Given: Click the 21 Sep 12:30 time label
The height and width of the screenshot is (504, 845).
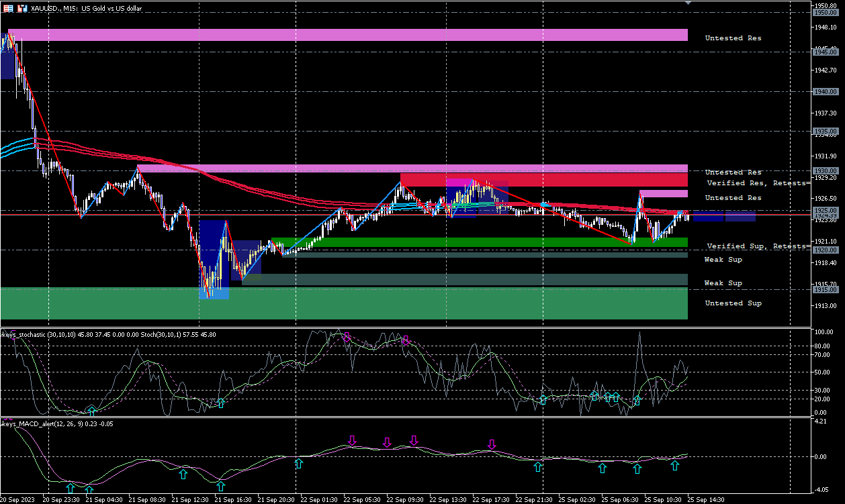Looking at the screenshot, I should click(190, 499).
